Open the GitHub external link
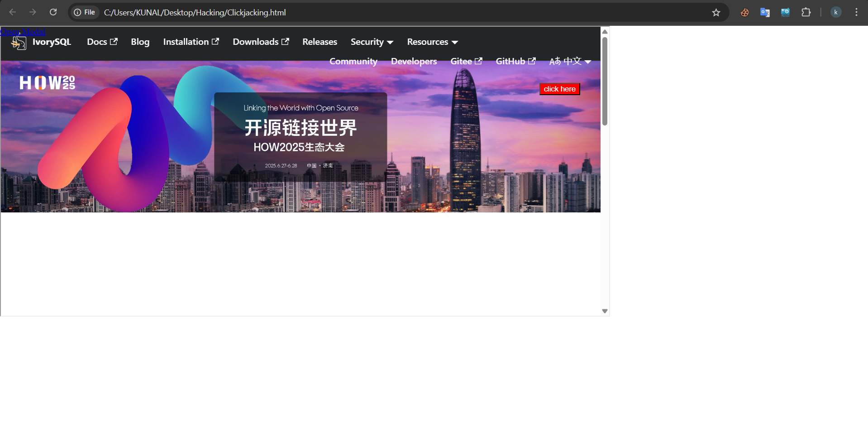The height and width of the screenshot is (438, 868). [515, 62]
